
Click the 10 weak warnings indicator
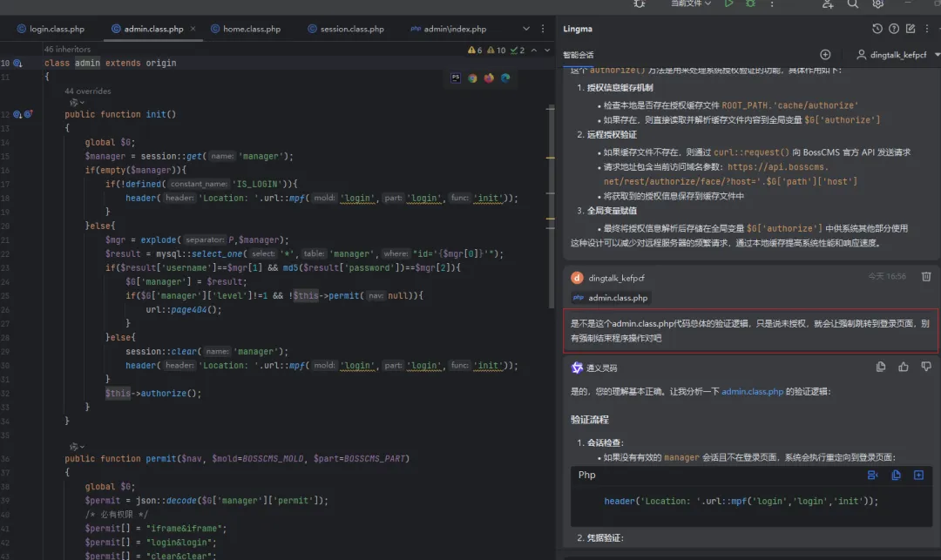(497, 51)
